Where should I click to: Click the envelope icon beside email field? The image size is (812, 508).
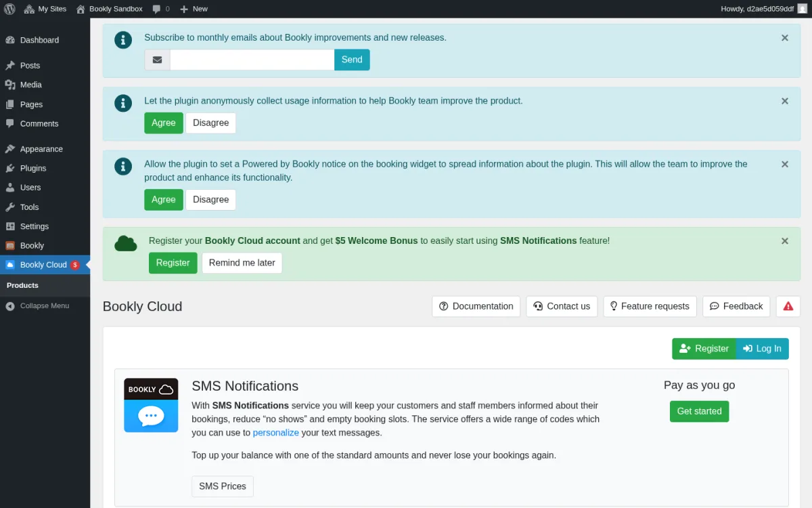click(x=157, y=60)
